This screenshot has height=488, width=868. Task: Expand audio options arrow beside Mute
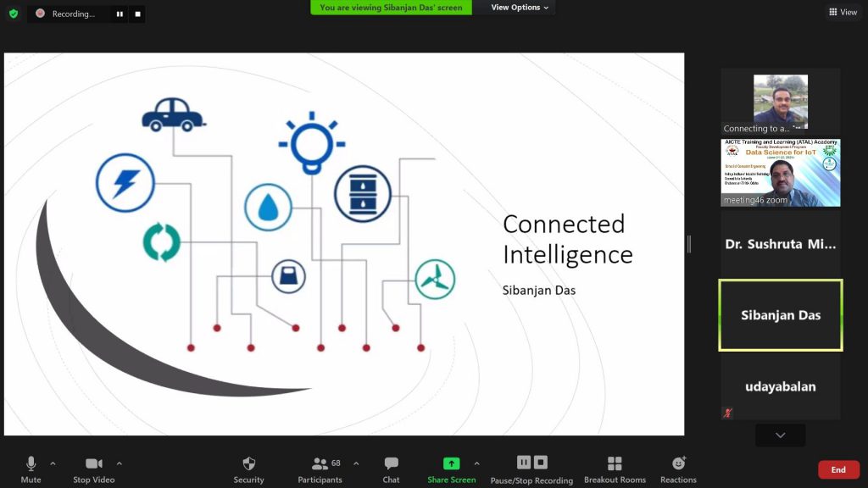click(53, 463)
